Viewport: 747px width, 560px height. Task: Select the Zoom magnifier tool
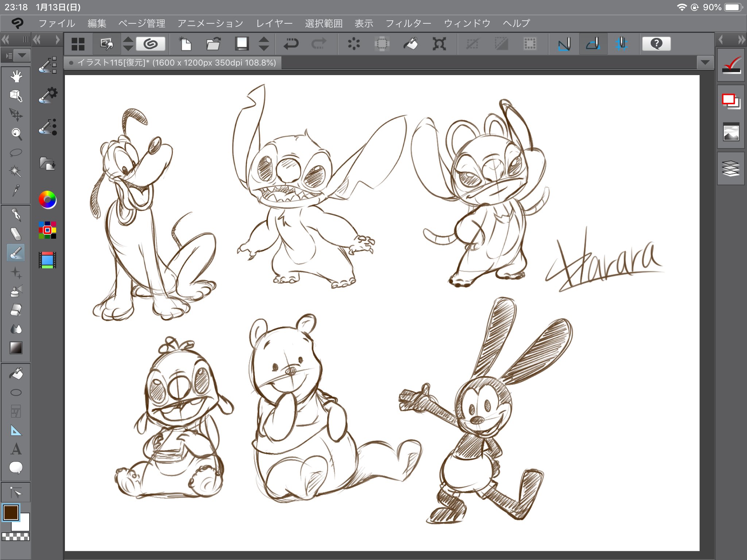[16, 133]
